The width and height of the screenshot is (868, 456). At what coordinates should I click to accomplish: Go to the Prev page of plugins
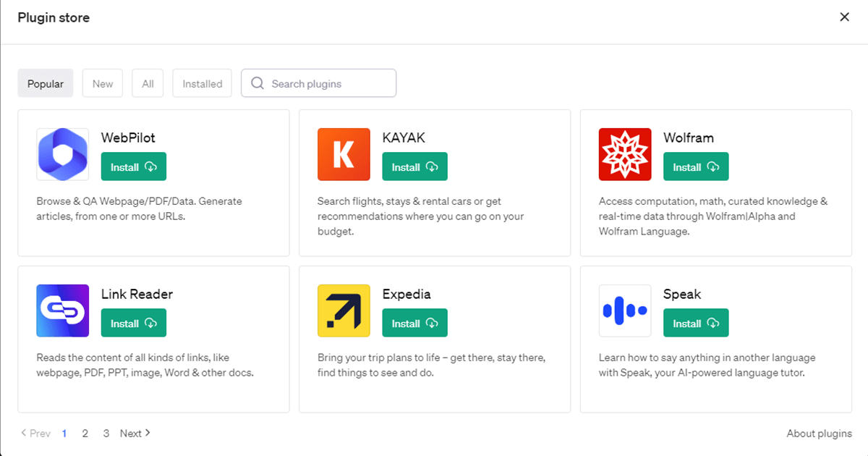pos(35,434)
